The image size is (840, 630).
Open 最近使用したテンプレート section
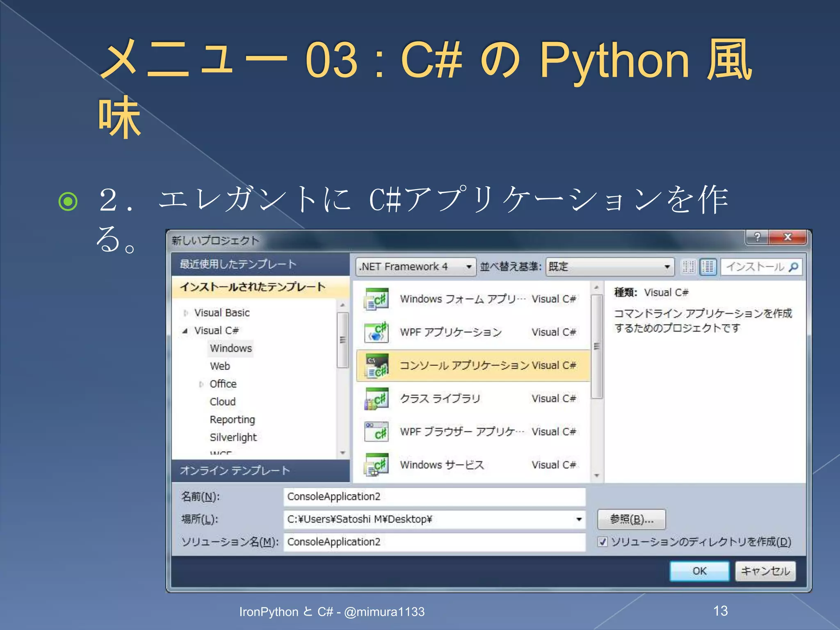[260, 264]
